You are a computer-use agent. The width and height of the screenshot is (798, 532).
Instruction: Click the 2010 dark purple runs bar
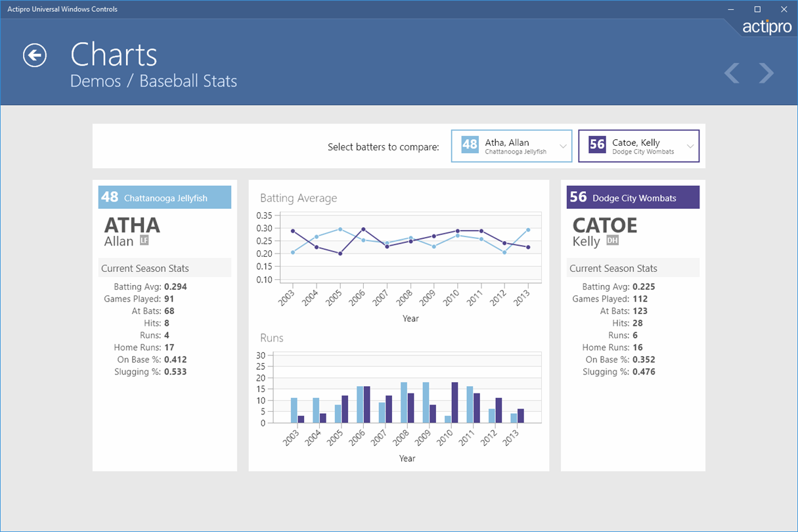coord(454,403)
